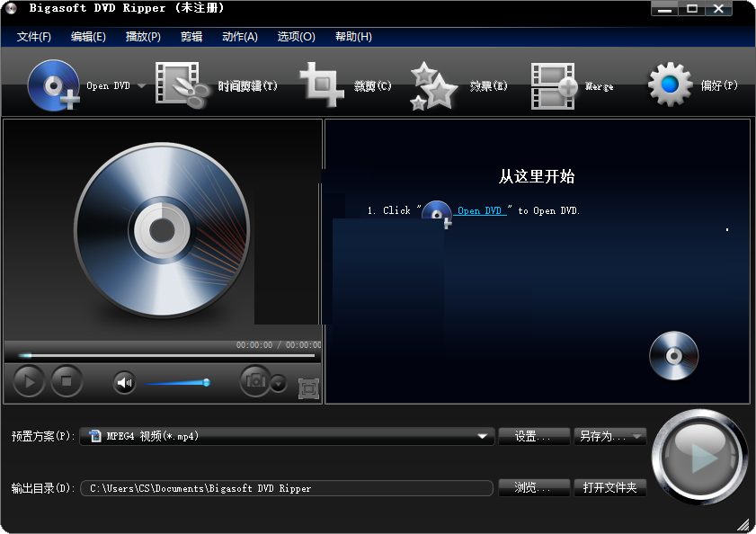Click the large DVD disc preview image
Image resolution: width=756 pixels, height=534 pixels.
tap(162, 230)
